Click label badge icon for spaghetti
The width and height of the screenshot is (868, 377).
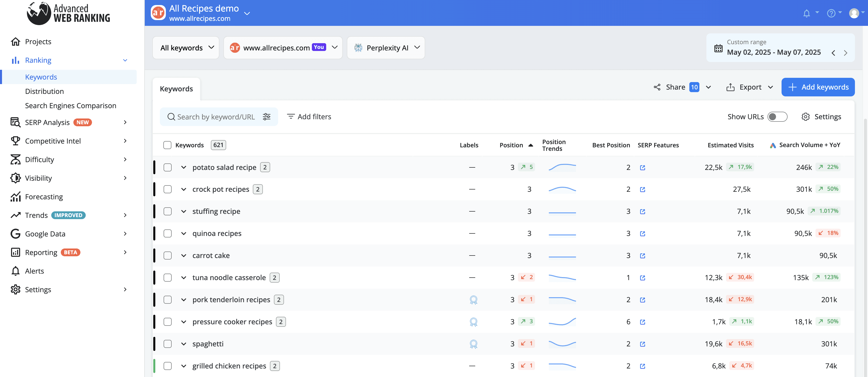coord(473,344)
